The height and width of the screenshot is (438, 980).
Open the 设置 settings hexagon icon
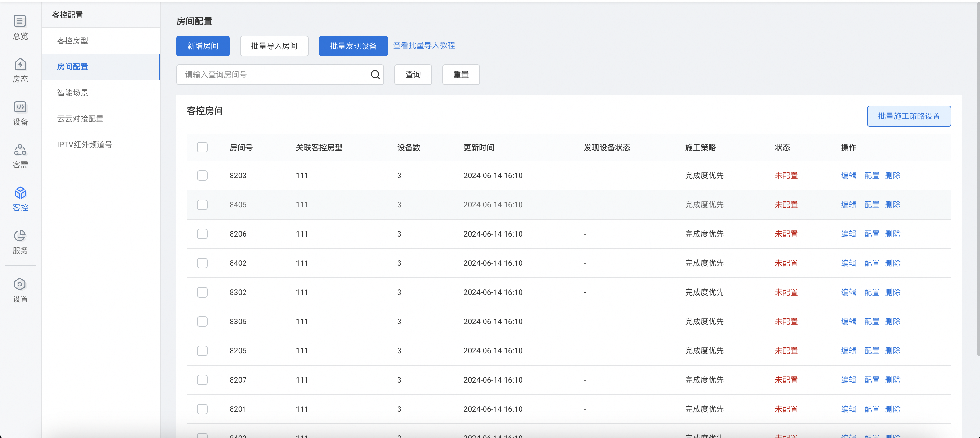[x=20, y=284]
